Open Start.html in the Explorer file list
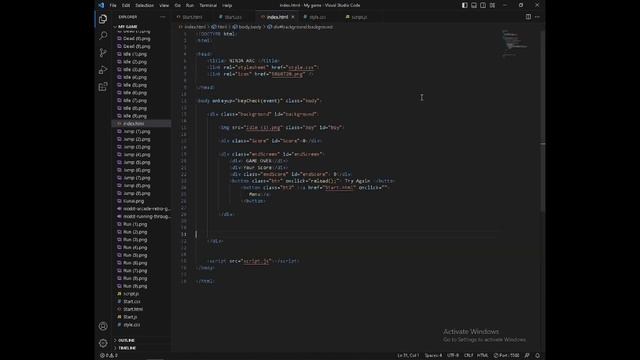This screenshot has width=640, height=360. pyautogui.click(x=141, y=309)
